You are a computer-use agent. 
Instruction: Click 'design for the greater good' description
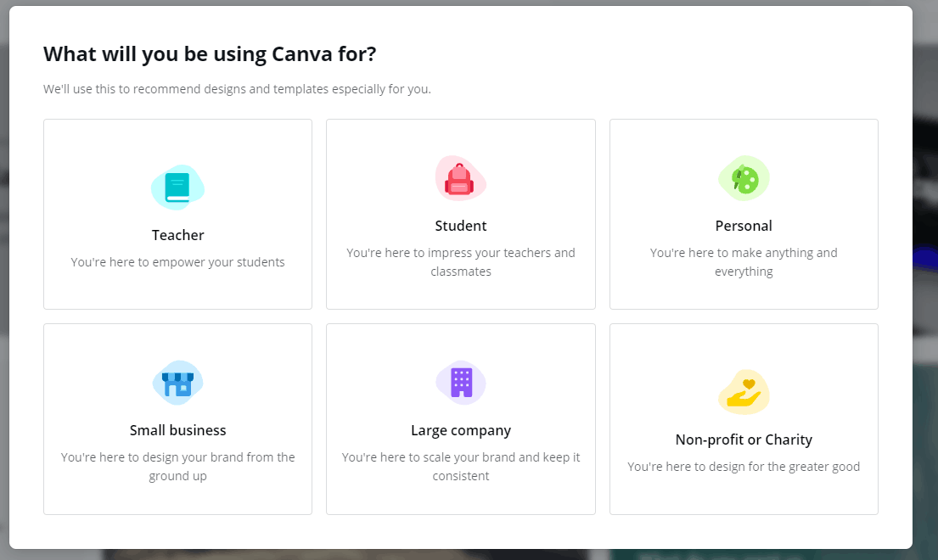[x=744, y=467]
